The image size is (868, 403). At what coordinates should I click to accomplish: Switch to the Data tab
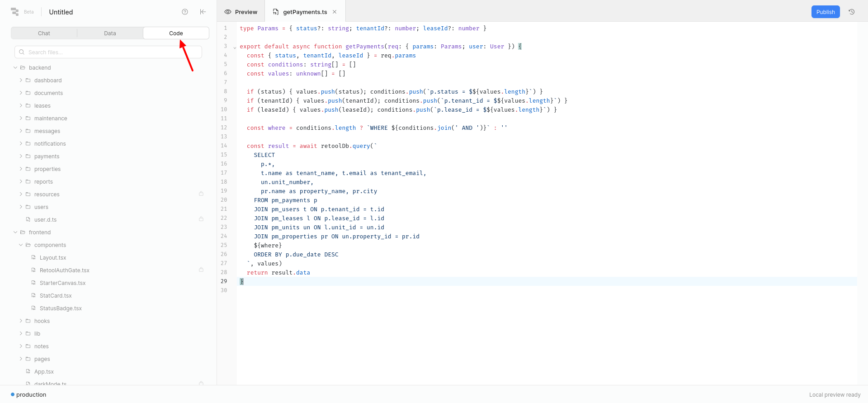click(110, 33)
